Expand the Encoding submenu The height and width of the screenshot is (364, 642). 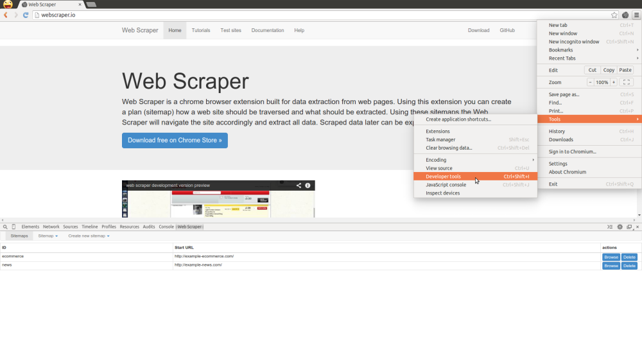coord(475,160)
